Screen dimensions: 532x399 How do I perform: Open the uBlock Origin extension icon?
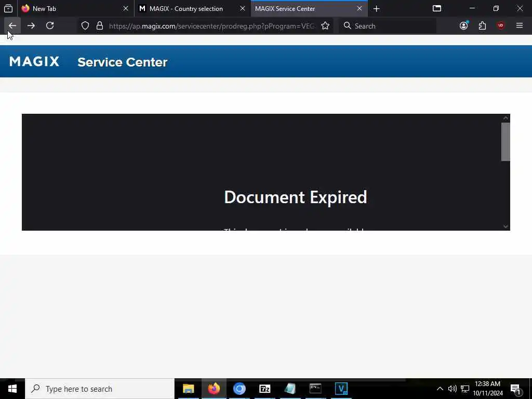click(x=500, y=26)
